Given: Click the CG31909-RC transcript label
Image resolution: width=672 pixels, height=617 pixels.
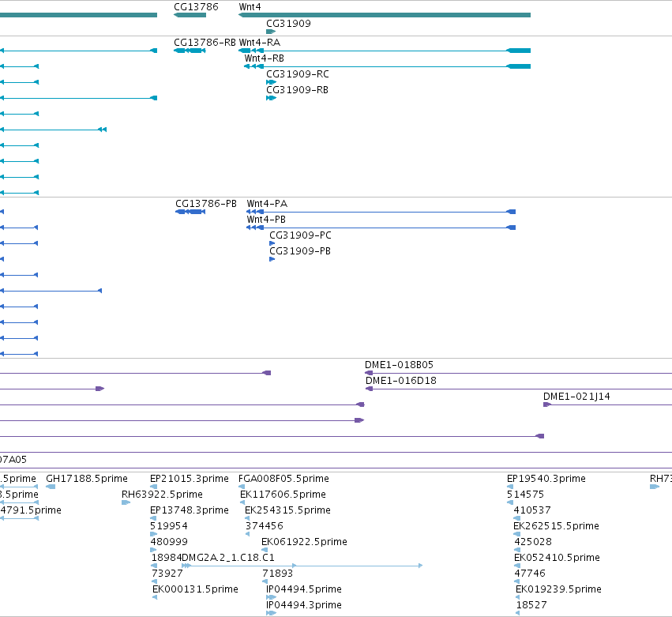Looking at the screenshot, I should tap(298, 74).
